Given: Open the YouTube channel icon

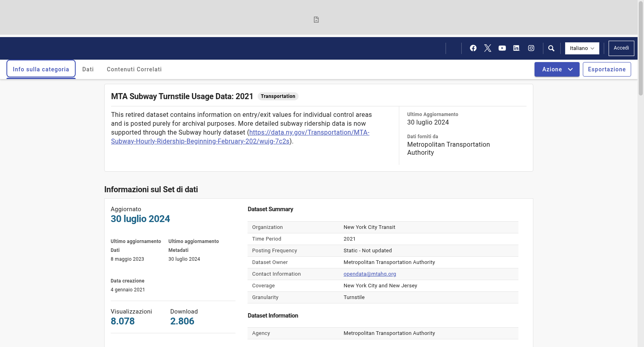Looking at the screenshot, I should [x=502, y=48].
